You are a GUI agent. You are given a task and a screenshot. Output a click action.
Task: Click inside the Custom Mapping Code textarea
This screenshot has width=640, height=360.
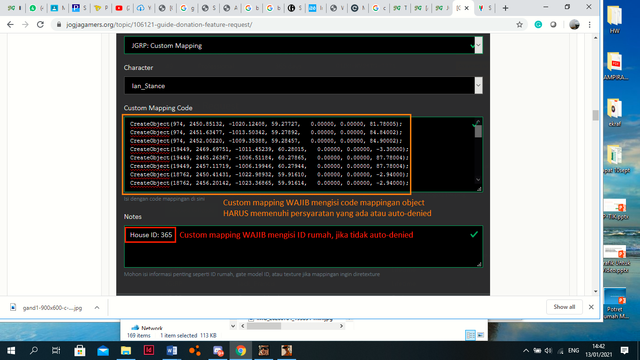(303, 154)
